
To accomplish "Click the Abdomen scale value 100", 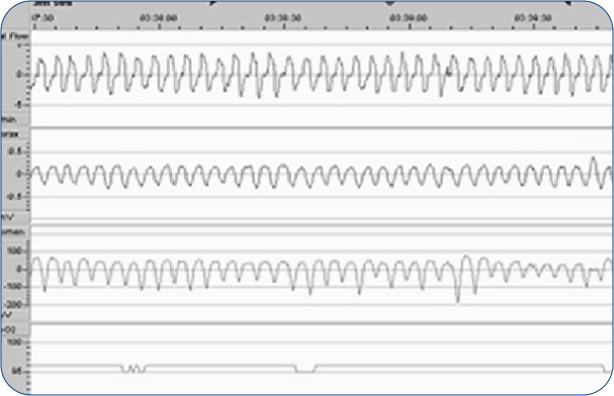I will (x=14, y=250).
